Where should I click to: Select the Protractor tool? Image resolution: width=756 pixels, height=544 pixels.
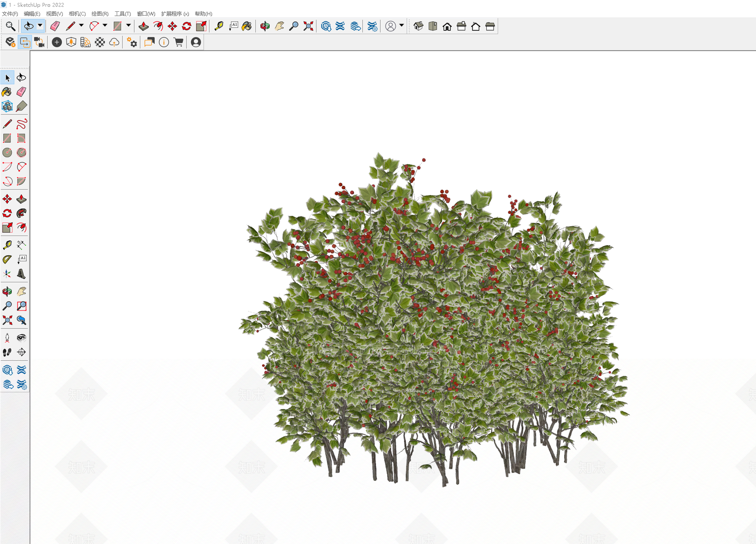point(8,259)
